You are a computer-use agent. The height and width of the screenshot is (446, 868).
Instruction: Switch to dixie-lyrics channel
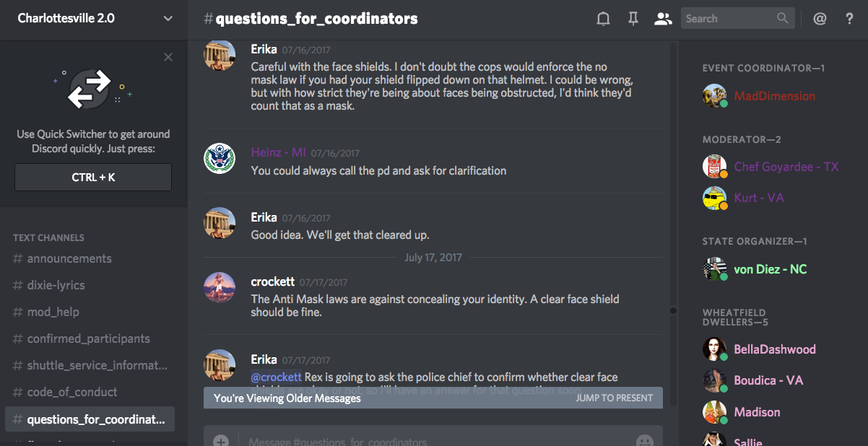[x=56, y=285]
